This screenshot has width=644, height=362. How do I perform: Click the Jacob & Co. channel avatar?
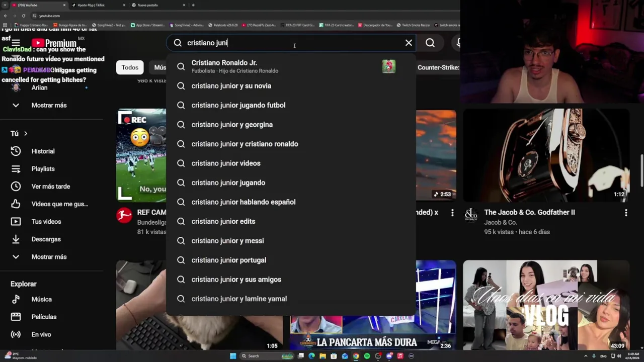coord(471,215)
